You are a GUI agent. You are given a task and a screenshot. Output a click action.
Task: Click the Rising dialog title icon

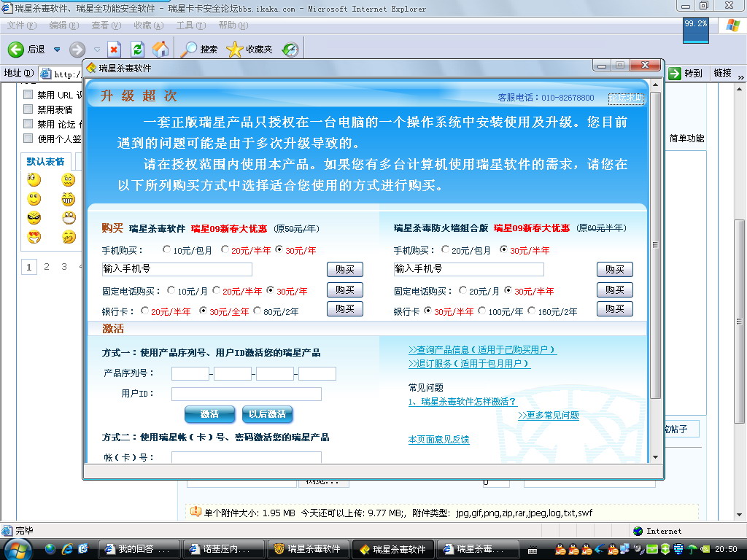(91, 68)
